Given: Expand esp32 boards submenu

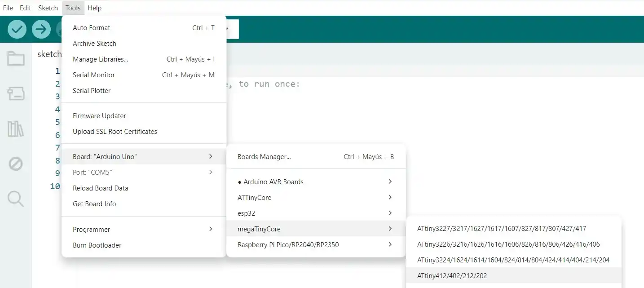Looking at the screenshot, I should (316, 213).
